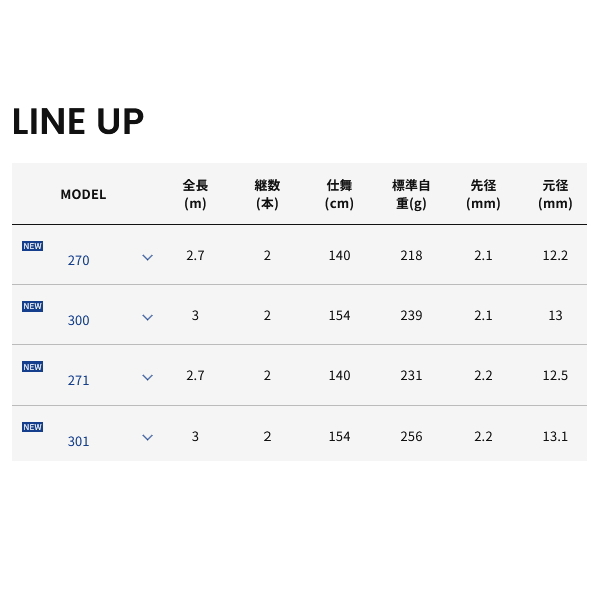Open the 301 model link
Image resolution: width=600 pixels, height=600 pixels.
click(78, 441)
